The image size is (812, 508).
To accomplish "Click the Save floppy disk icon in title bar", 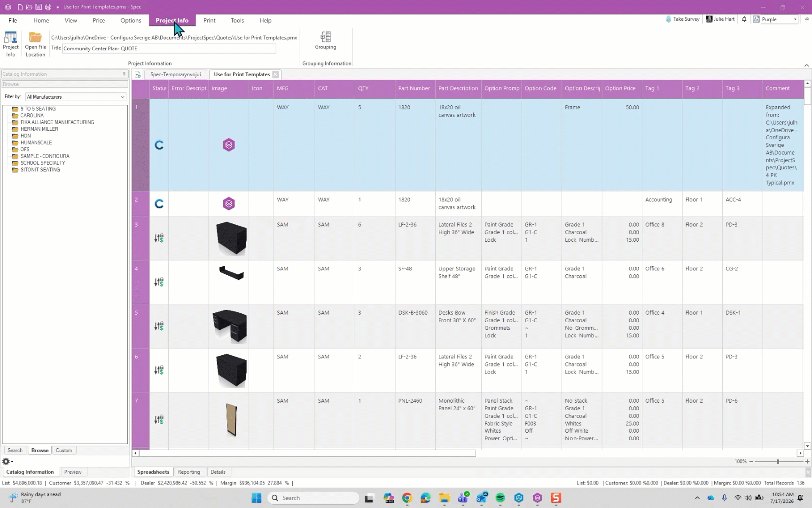I will [x=39, y=7].
